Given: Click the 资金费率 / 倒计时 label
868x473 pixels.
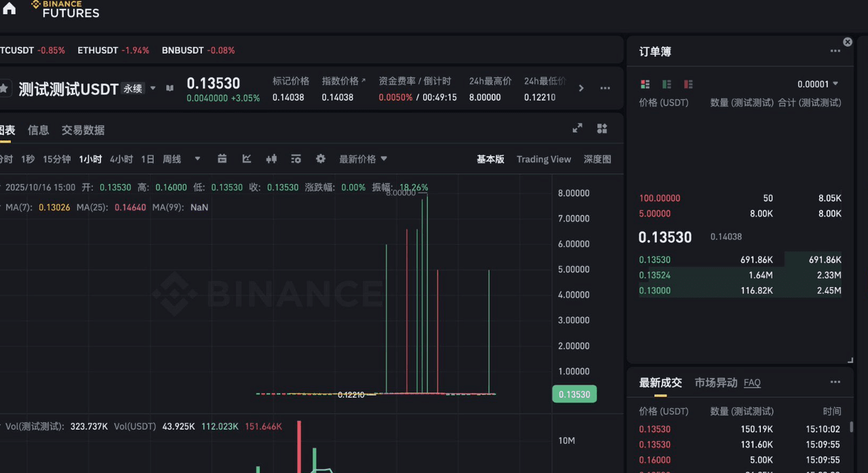Looking at the screenshot, I should 415,81.
